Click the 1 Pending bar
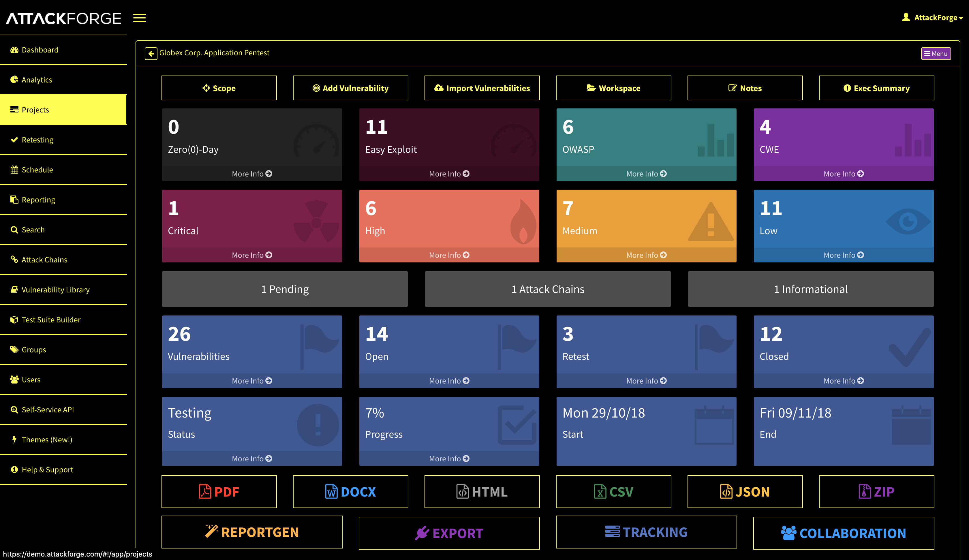The image size is (969, 560). tap(285, 289)
